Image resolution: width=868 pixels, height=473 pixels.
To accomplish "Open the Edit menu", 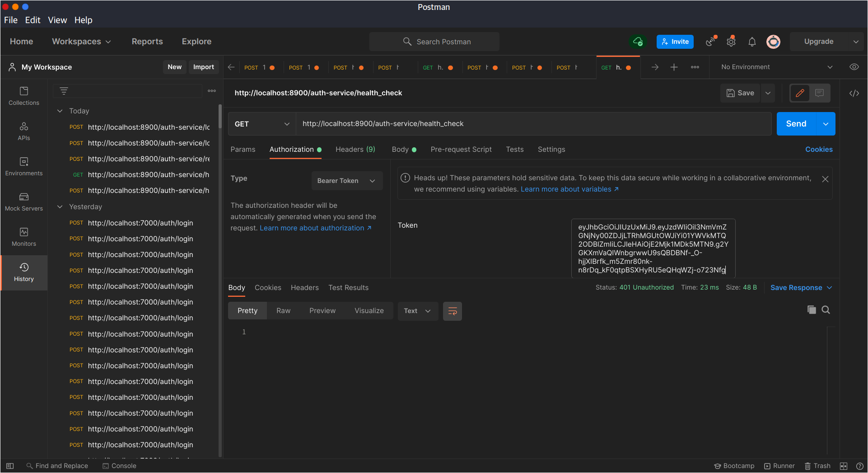I will coord(33,20).
